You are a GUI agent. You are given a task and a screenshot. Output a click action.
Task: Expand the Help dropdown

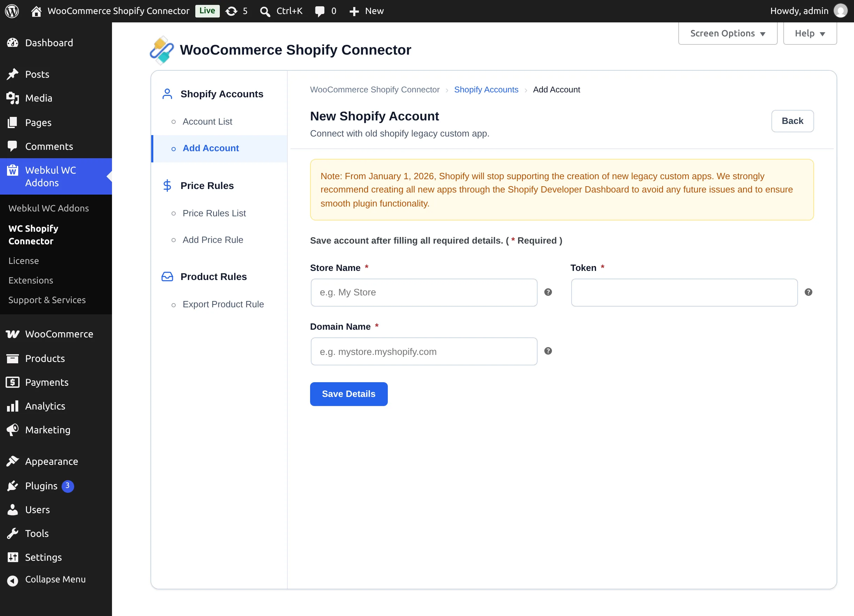pos(810,34)
